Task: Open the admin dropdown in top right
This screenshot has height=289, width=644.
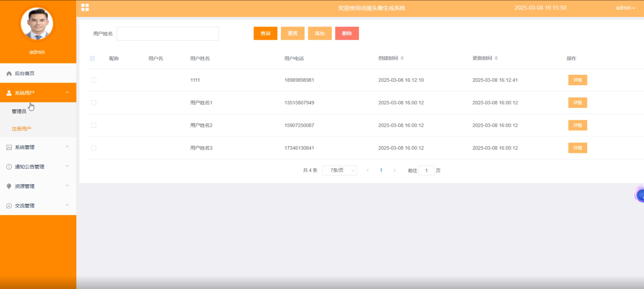Action: [x=625, y=8]
